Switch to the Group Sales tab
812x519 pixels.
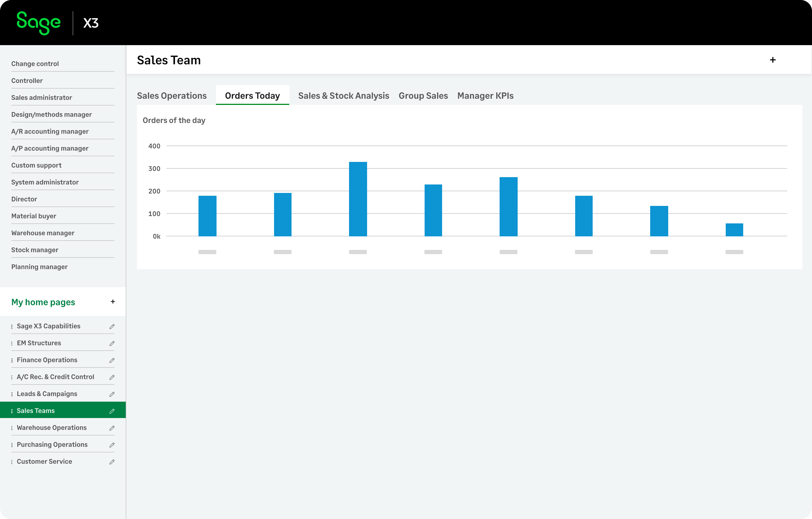(x=423, y=96)
